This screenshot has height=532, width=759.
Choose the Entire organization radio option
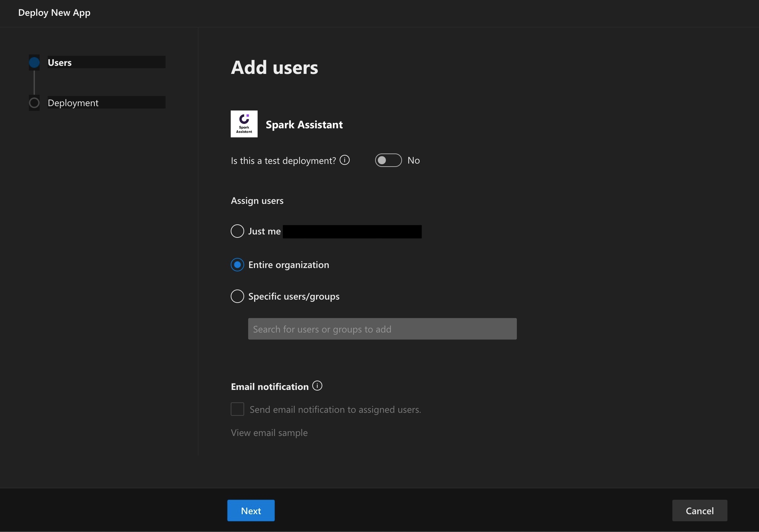point(237,265)
